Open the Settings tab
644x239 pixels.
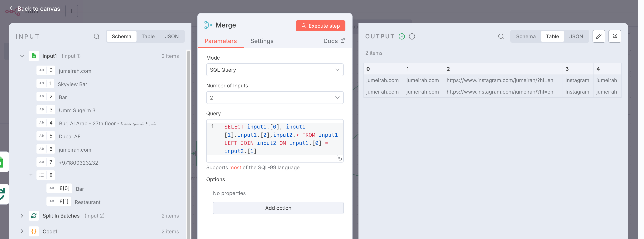(x=262, y=41)
